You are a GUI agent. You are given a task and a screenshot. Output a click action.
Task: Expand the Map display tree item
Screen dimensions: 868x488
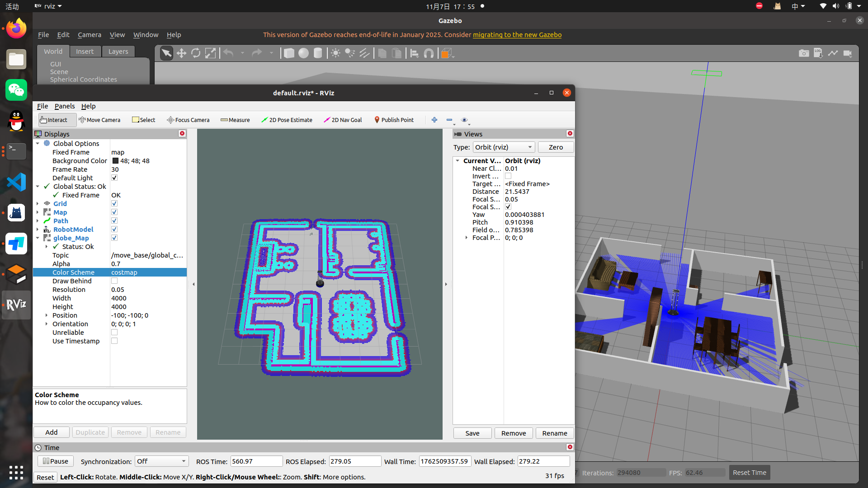pyautogui.click(x=38, y=212)
